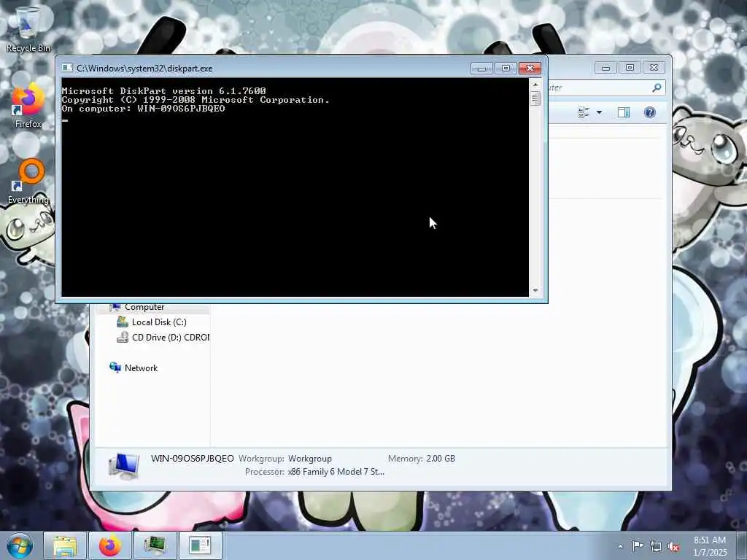Open the taskbar clock showing 8:51 AM
The width and height of the screenshot is (747, 560).
click(710, 546)
